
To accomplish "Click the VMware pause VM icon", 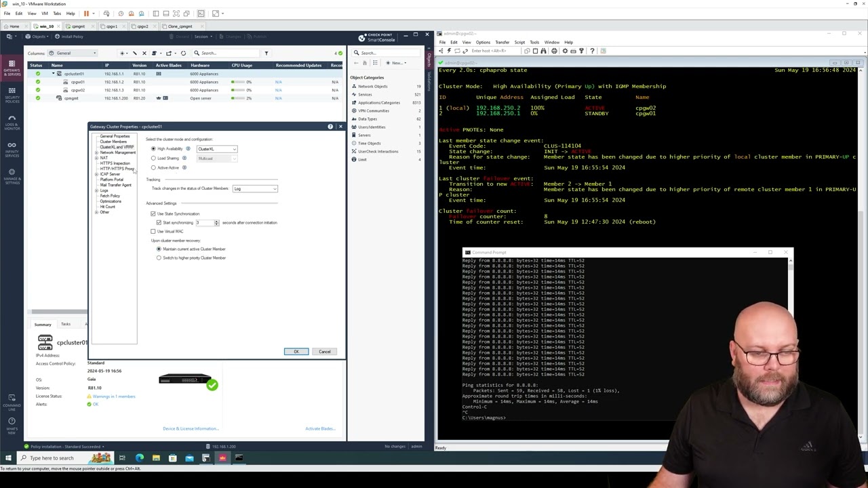I will [86, 14].
